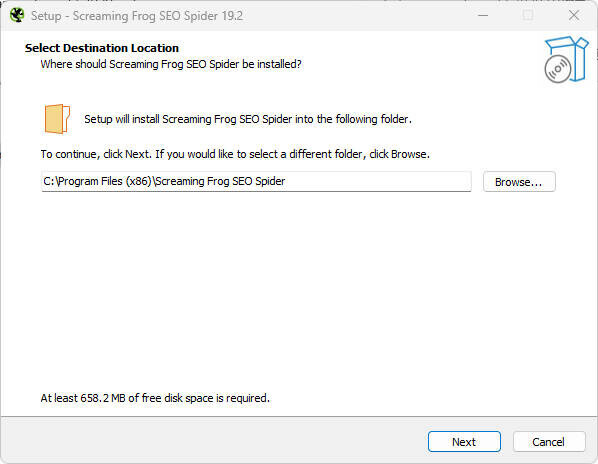598x464 pixels.
Task: Click Next to continue installation
Action: [x=464, y=442]
